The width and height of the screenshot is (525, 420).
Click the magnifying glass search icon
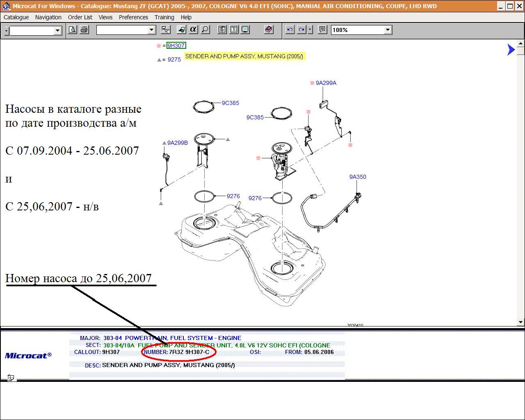[205, 30]
